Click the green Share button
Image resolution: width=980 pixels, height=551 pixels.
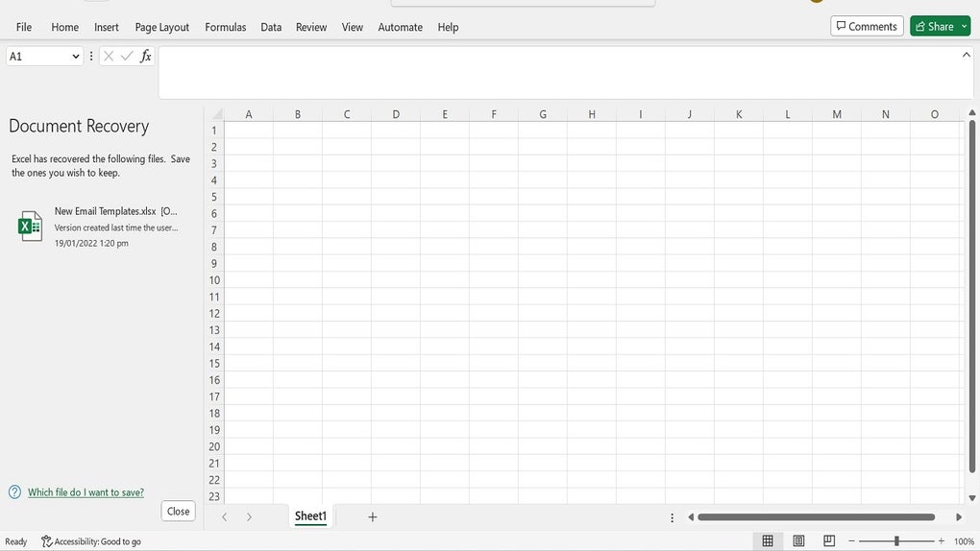coord(935,26)
